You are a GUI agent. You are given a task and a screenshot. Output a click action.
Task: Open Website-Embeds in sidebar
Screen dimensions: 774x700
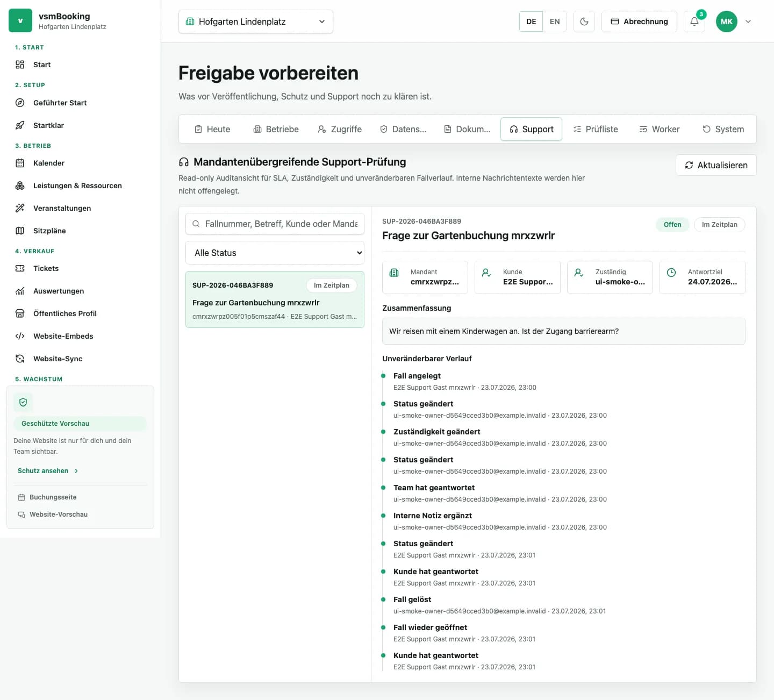click(80, 336)
